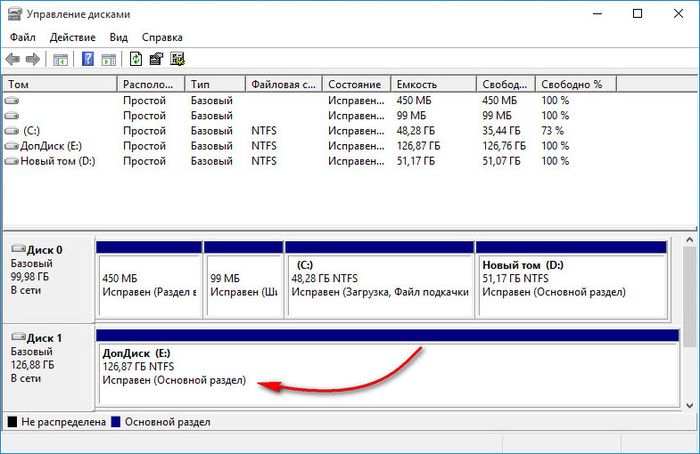The image size is (700, 454).
Task: Click the 99,98 ГБ size under Диск 0
Action: click(30, 277)
